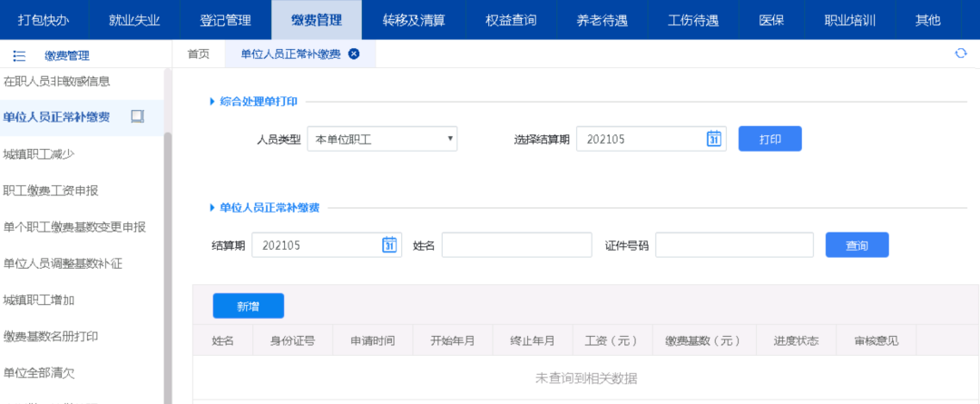Image resolution: width=980 pixels, height=404 pixels.
Task: Open calendar icon in 结算期 field
Action: click(388, 245)
